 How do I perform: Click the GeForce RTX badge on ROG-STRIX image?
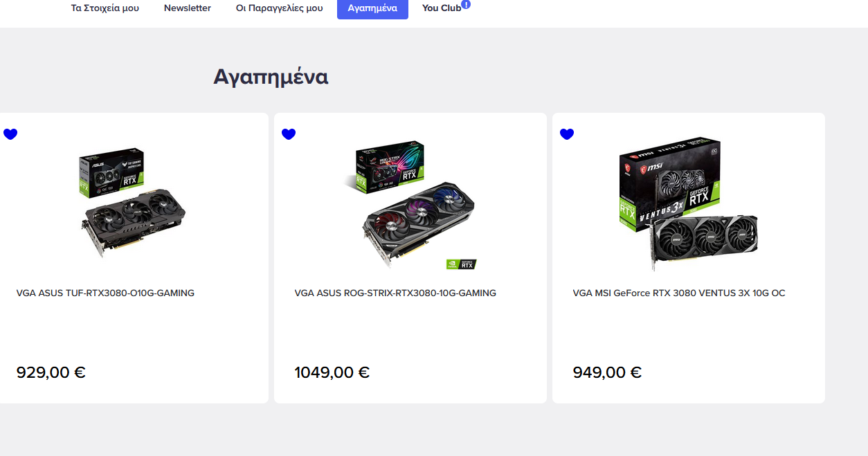pos(461,264)
